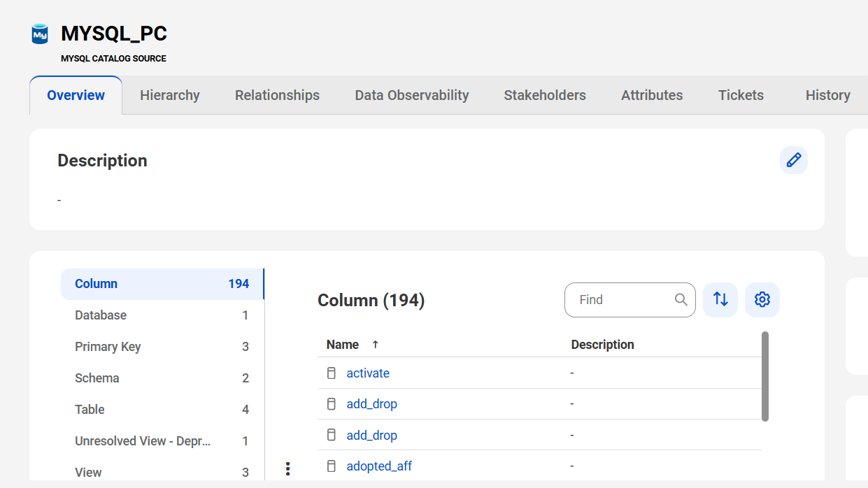The image size is (868, 488).
Task: Open the adopted_aff column link
Action: [379, 466]
